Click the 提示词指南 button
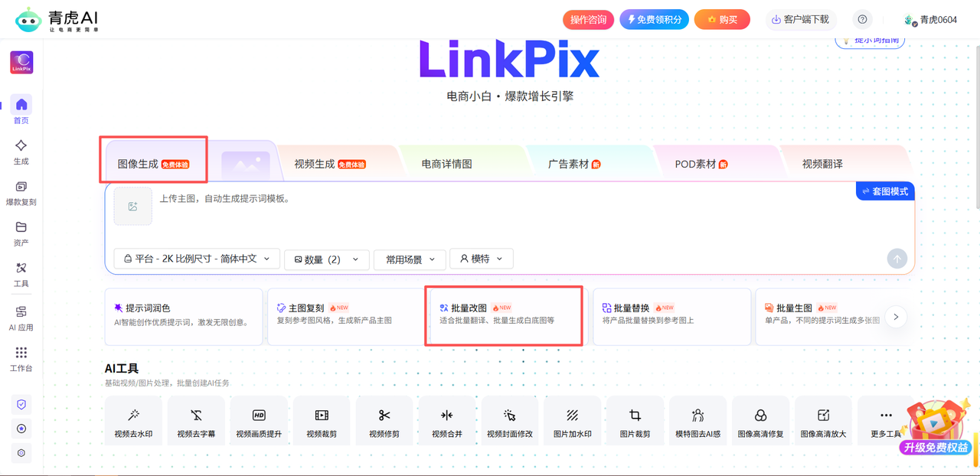The height and width of the screenshot is (476, 980). 870,40
